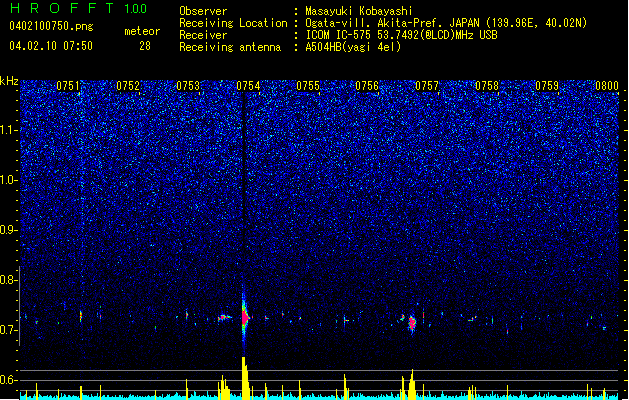
Task: Click the 0.6 kHz axis label
Action: pyautogui.click(x=9, y=380)
